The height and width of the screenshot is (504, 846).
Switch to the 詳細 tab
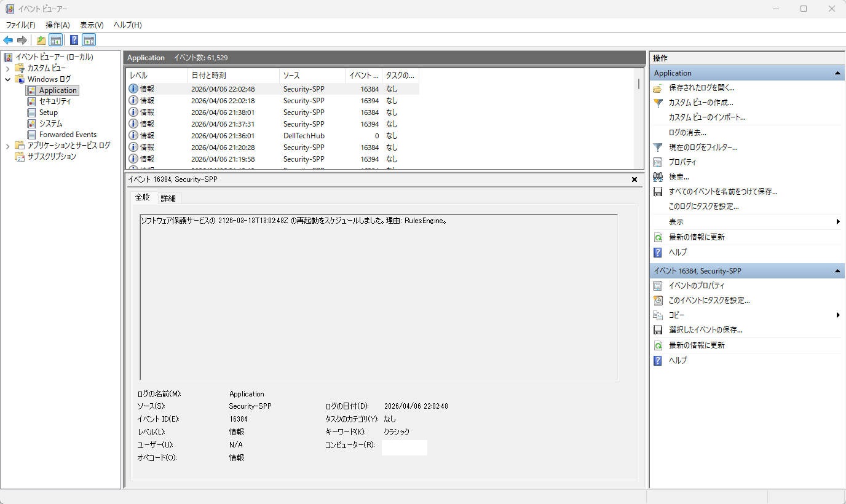point(168,198)
